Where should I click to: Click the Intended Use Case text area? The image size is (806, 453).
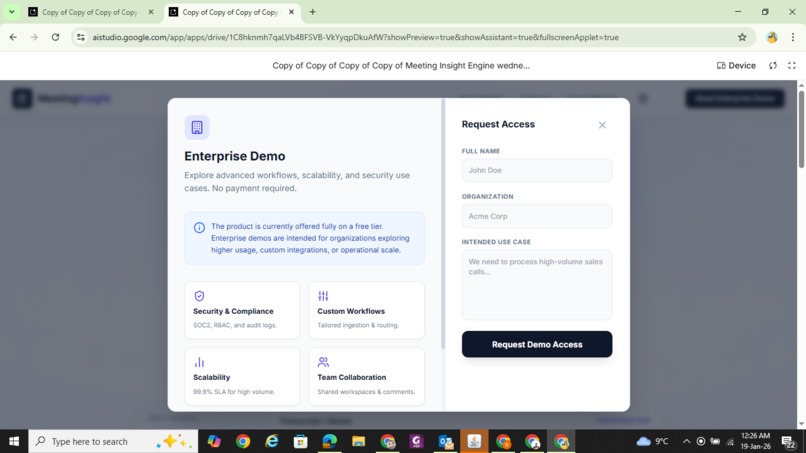(x=537, y=284)
